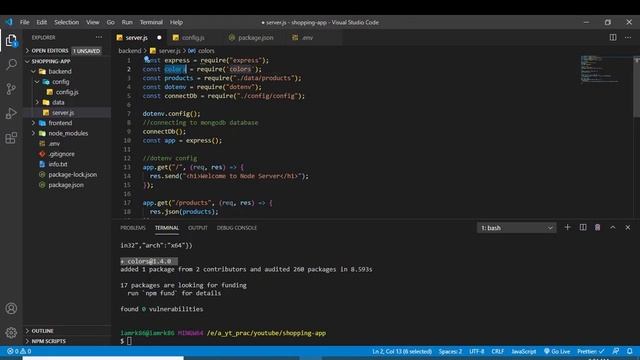640x360 pixels.
Task: Open the Explorer view in activity bar
Action: tap(11, 40)
